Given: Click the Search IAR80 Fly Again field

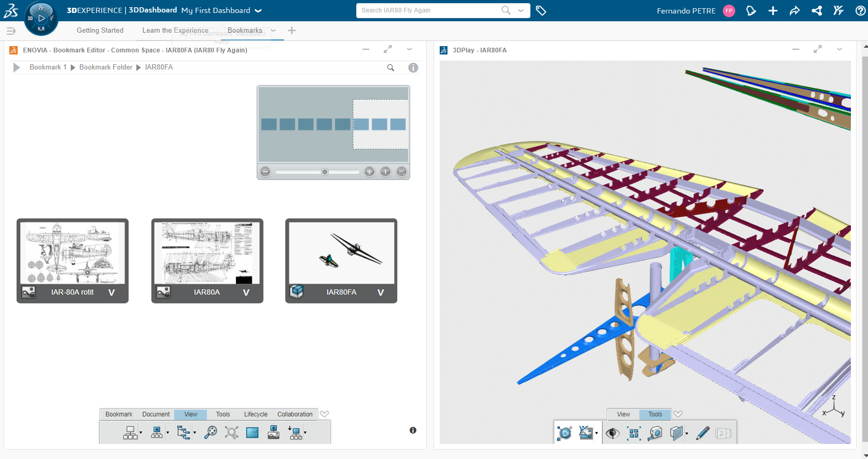Looking at the screenshot, I should [x=429, y=10].
